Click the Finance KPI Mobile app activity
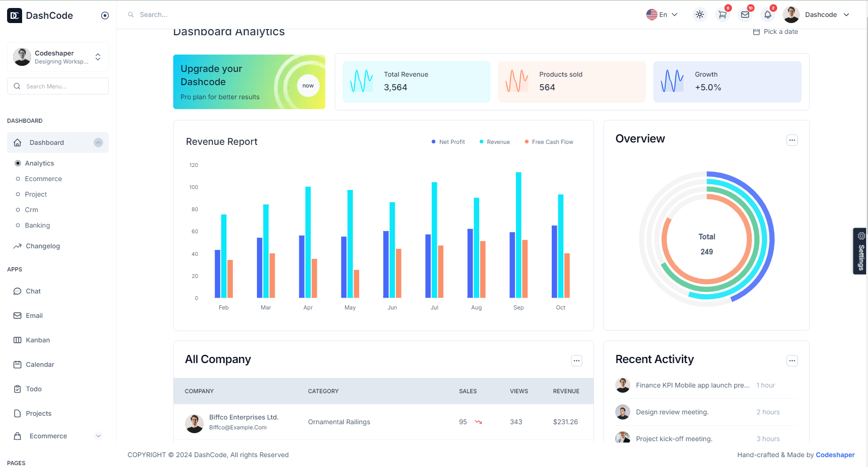This screenshot has width=868, height=467. click(x=693, y=385)
